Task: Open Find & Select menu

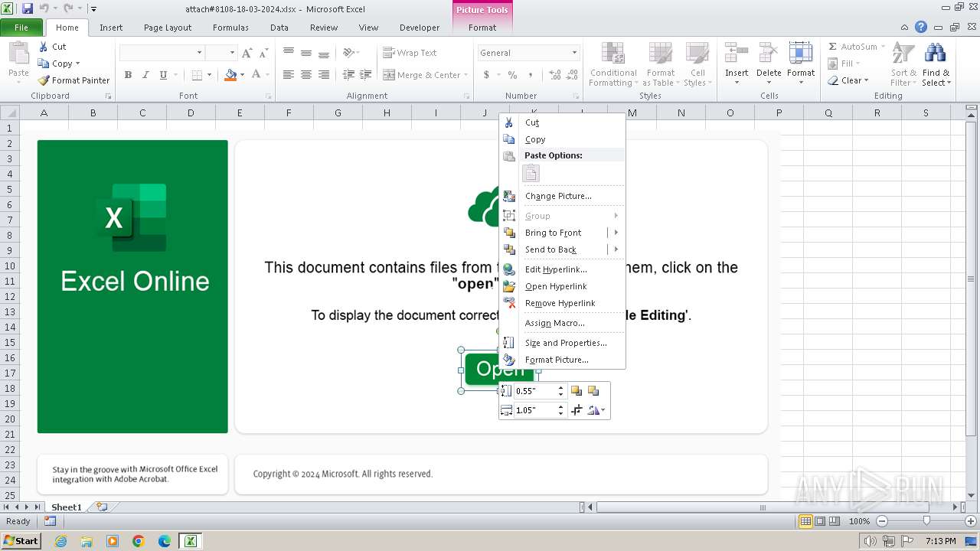Action: click(x=936, y=64)
